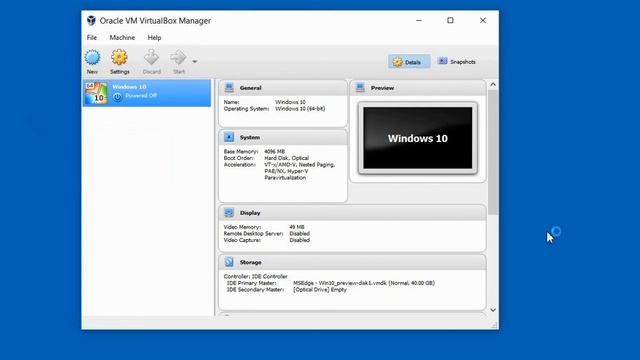The image size is (640, 360).
Task: Close the VirtualBox Manager window
Action: click(x=482, y=20)
